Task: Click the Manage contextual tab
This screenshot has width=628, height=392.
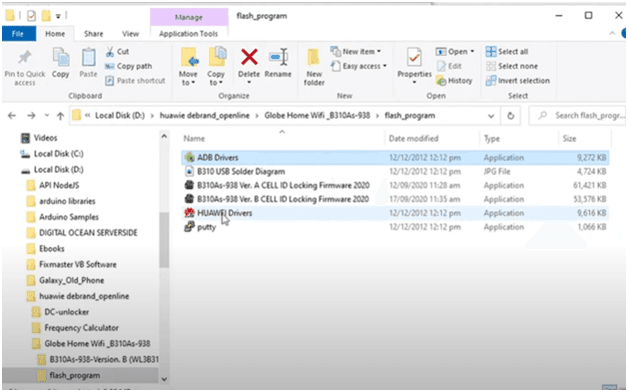Action: pos(189,17)
